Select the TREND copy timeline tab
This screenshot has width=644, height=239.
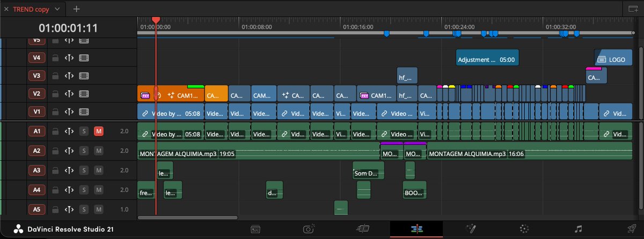click(x=31, y=9)
